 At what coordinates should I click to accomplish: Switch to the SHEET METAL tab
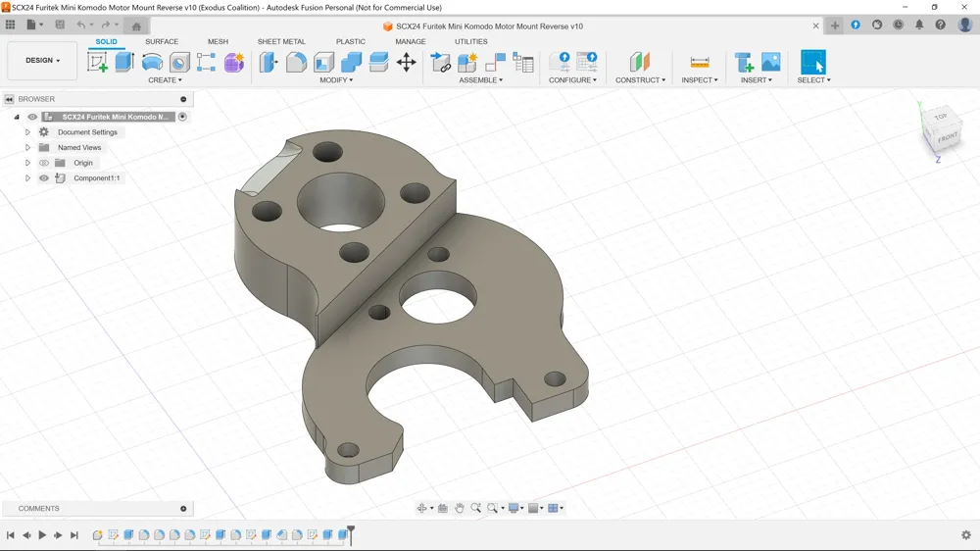click(281, 41)
